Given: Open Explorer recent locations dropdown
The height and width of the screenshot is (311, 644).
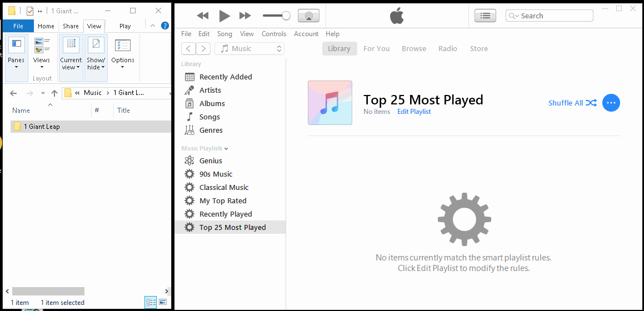Looking at the screenshot, I should click(43, 93).
